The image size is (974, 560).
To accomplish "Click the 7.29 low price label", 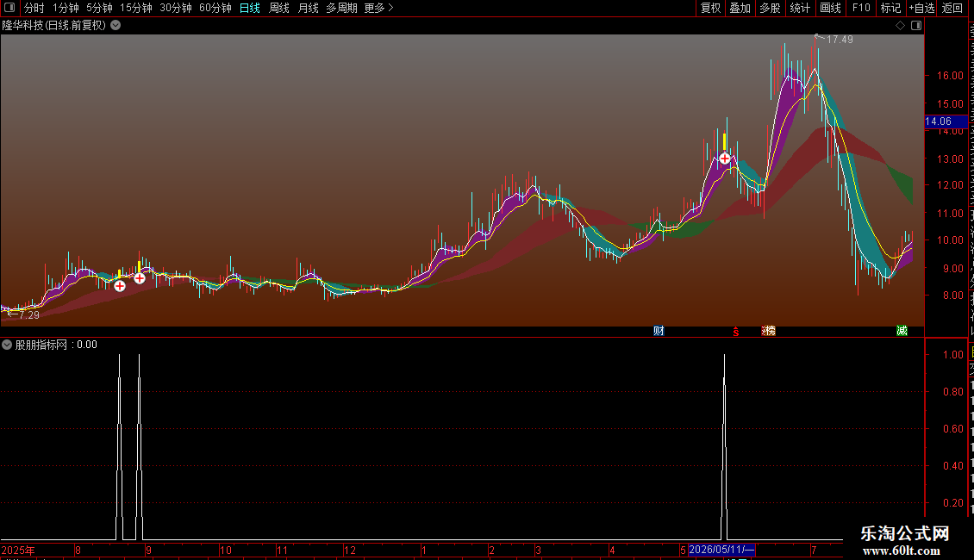I will (x=28, y=314).
